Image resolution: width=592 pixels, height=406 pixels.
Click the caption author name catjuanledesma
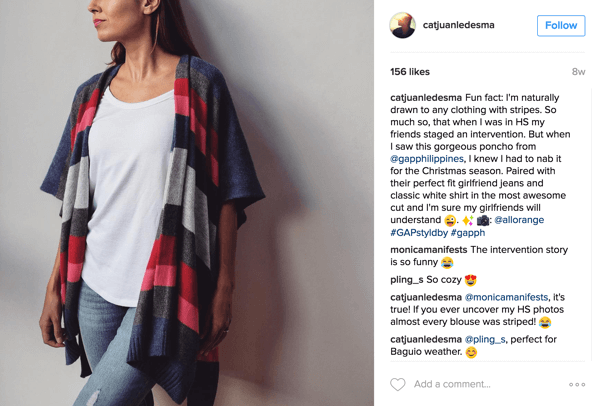click(x=426, y=98)
